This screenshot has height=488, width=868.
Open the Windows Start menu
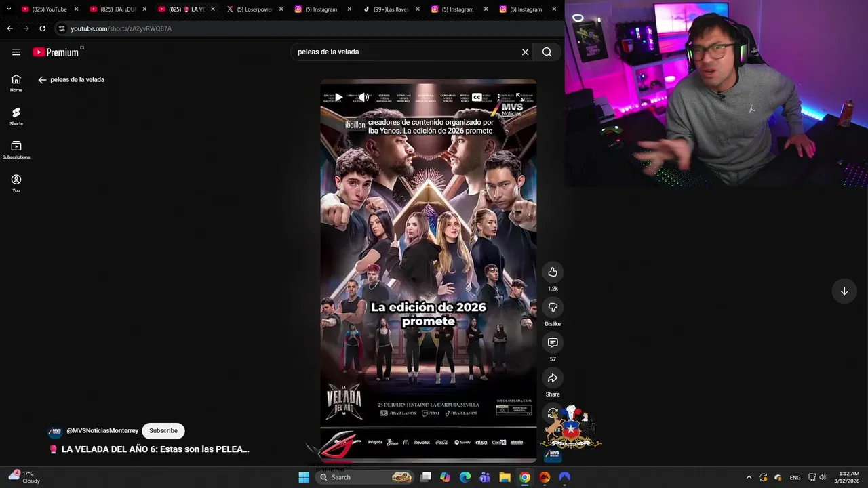[304, 477]
